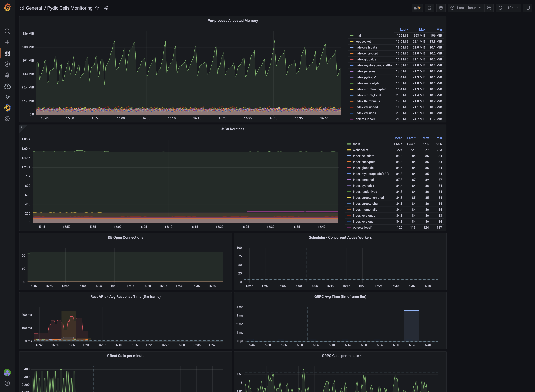Zoom out the time range
The width and height of the screenshot is (535, 392).
click(489, 8)
